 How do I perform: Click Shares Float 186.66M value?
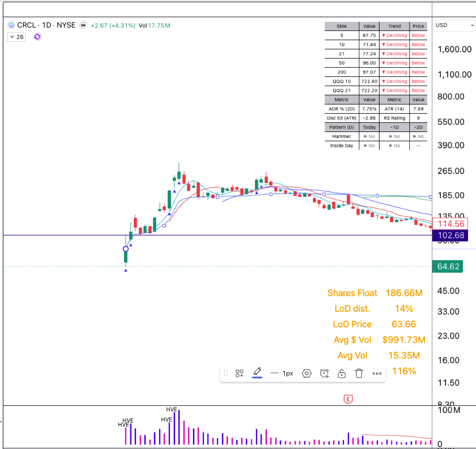pyautogui.click(x=404, y=293)
